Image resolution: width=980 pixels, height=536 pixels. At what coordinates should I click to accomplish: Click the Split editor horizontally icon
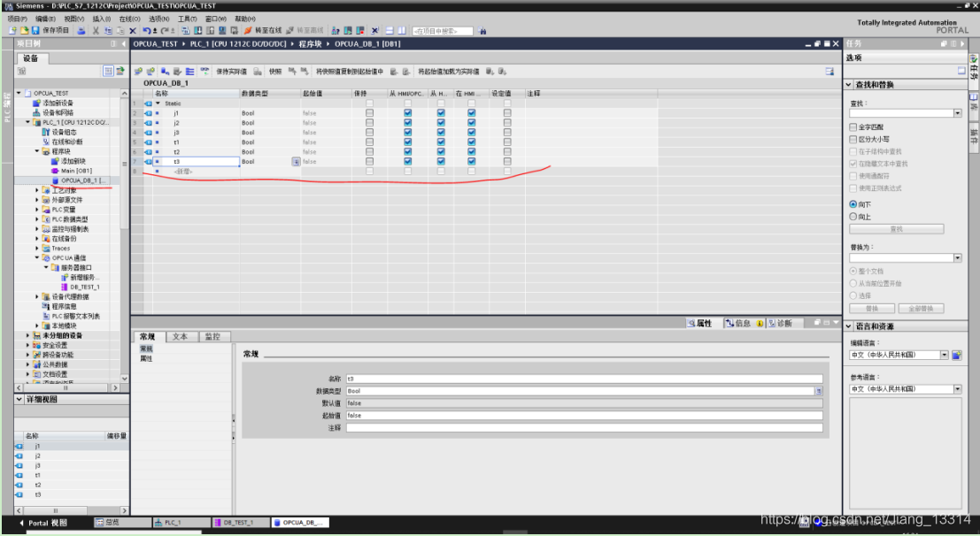[x=390, y=30]
